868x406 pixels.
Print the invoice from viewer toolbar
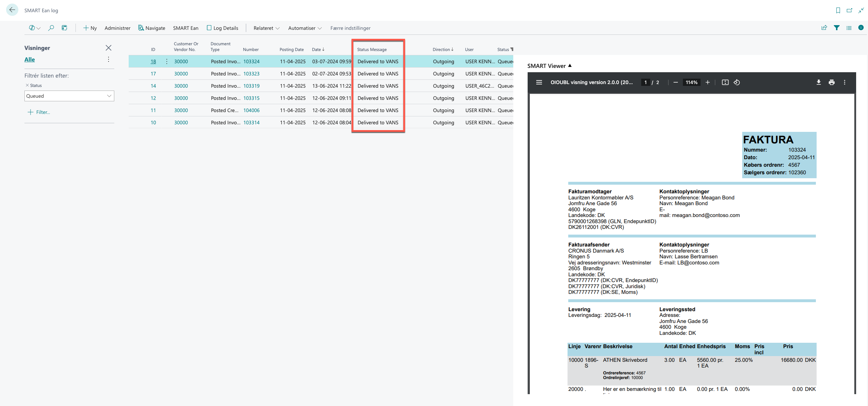click(831, 82)
